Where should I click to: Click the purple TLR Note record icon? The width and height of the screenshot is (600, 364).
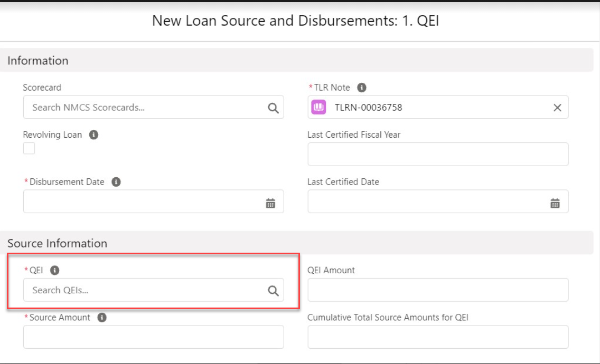tap(318, 108)
